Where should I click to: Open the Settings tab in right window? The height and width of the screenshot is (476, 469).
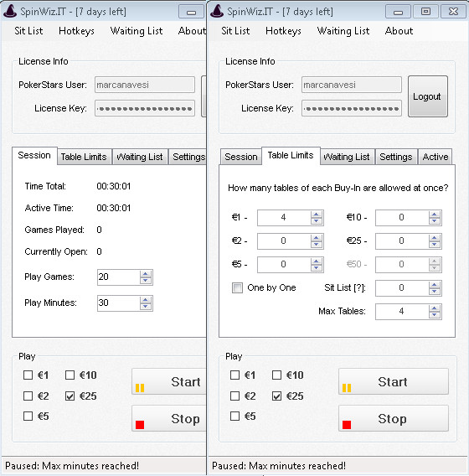(396, 157)
